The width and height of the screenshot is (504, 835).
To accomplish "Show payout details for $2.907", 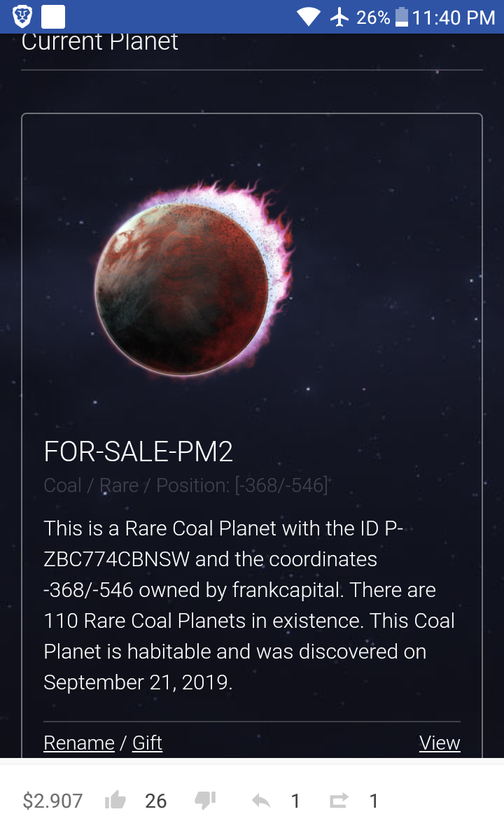I will pyautogui.click(x=52, y=801).
